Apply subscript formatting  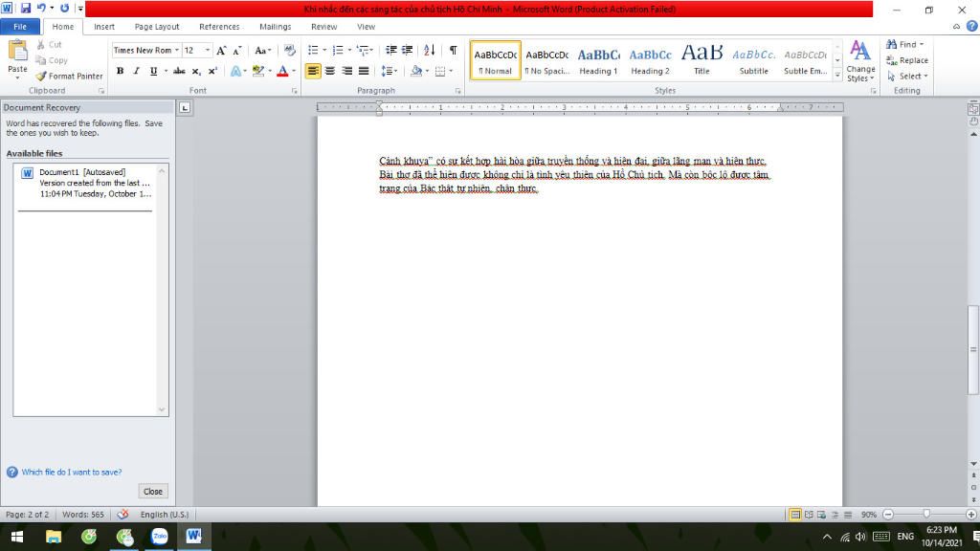pos(196,71)
